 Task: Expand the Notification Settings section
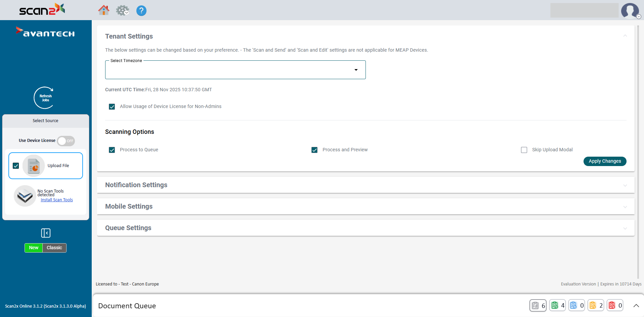[366, 185]
